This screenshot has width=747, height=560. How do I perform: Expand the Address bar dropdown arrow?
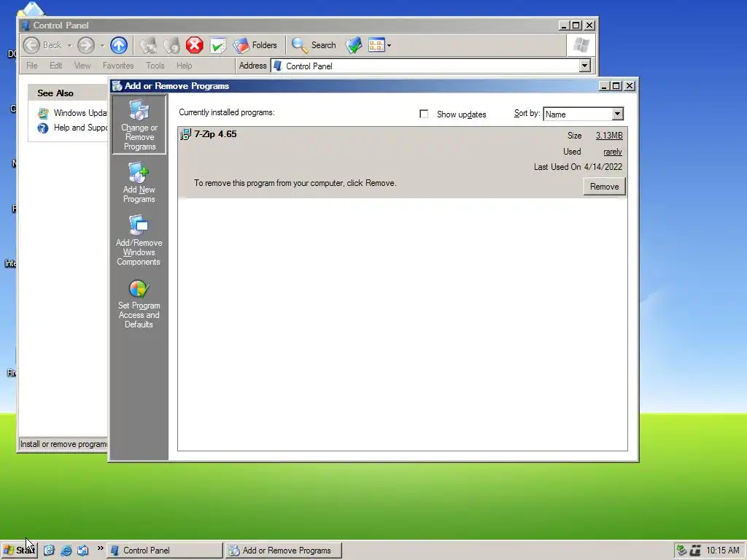584,66
